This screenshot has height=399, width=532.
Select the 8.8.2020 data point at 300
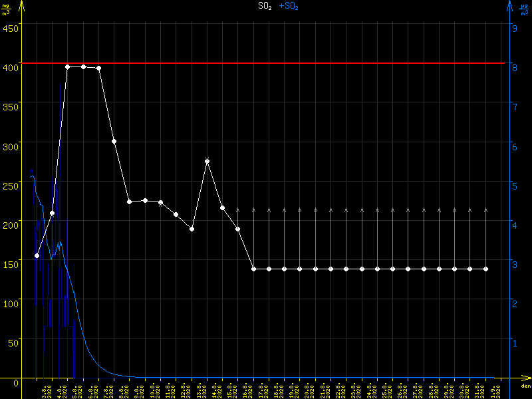pos(114,141)
